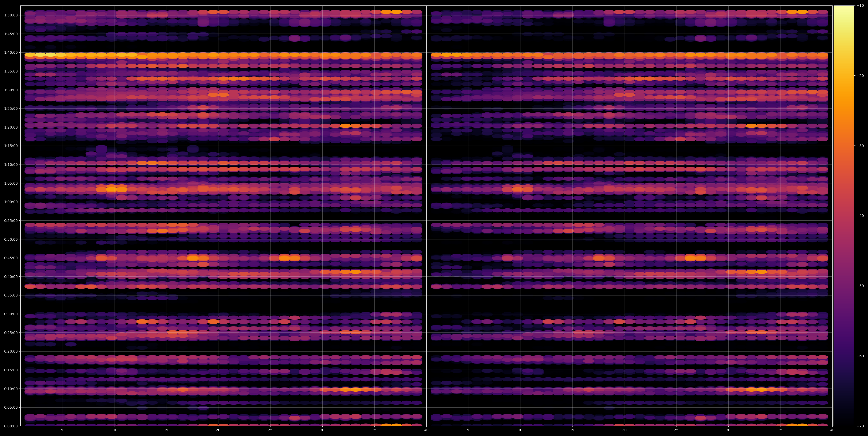
Task: Click the 1:05:00 time axis label
Action: pos(11,183)
